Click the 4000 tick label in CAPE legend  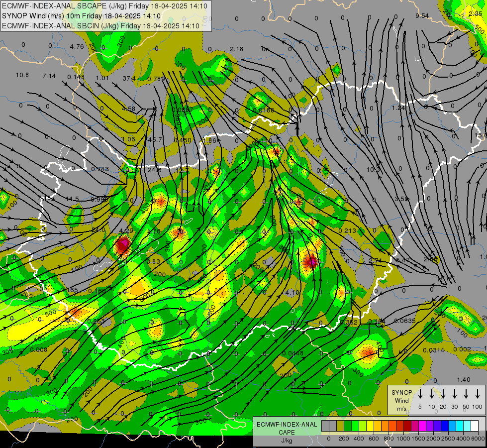(x=463, y=439)
